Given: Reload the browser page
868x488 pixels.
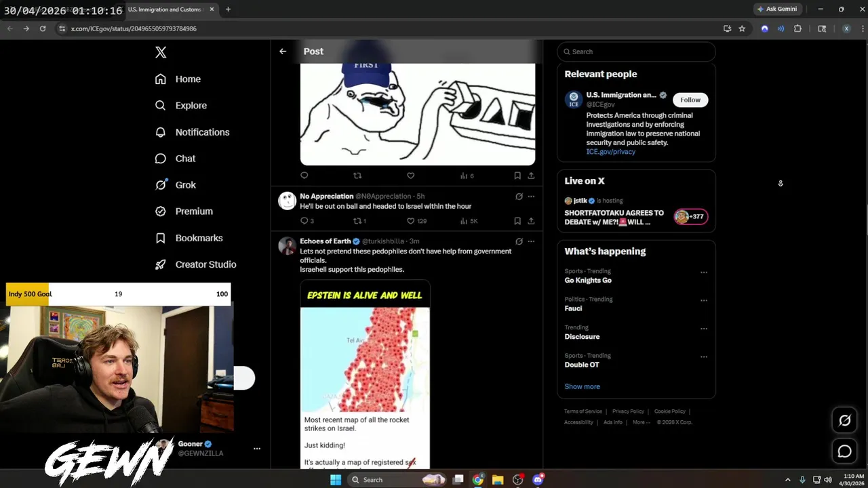Looking at the screenshot, I should coord(43,28).
